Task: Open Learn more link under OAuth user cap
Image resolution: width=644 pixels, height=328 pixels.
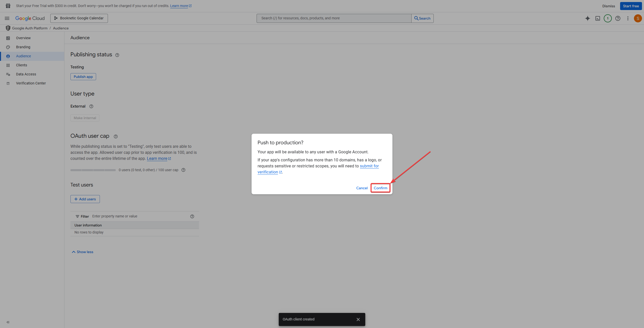Action: 159,159
